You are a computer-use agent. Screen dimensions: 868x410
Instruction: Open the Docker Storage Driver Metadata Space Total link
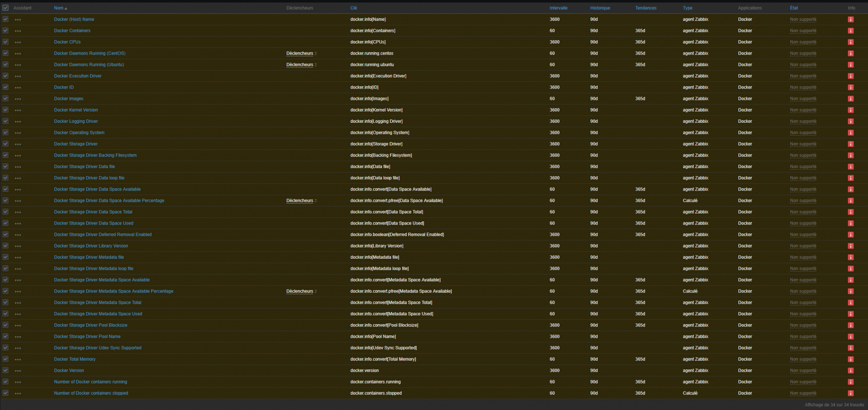(98, 302)
